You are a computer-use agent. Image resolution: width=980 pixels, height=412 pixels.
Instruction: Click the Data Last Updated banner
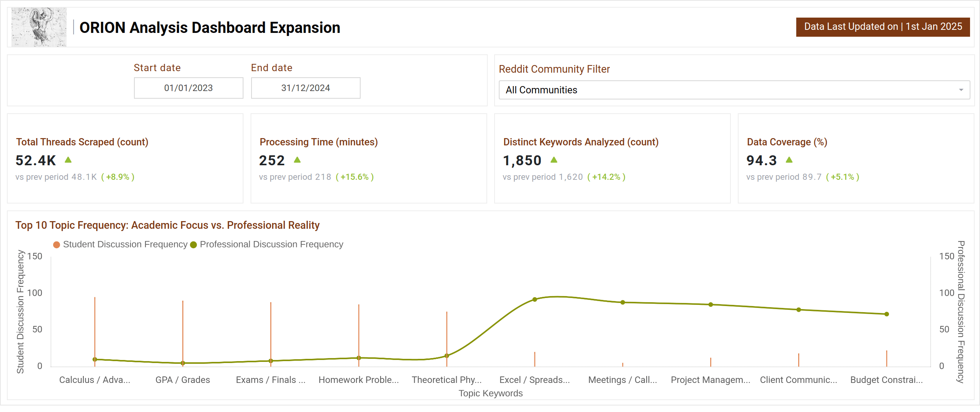pos(883,27)
